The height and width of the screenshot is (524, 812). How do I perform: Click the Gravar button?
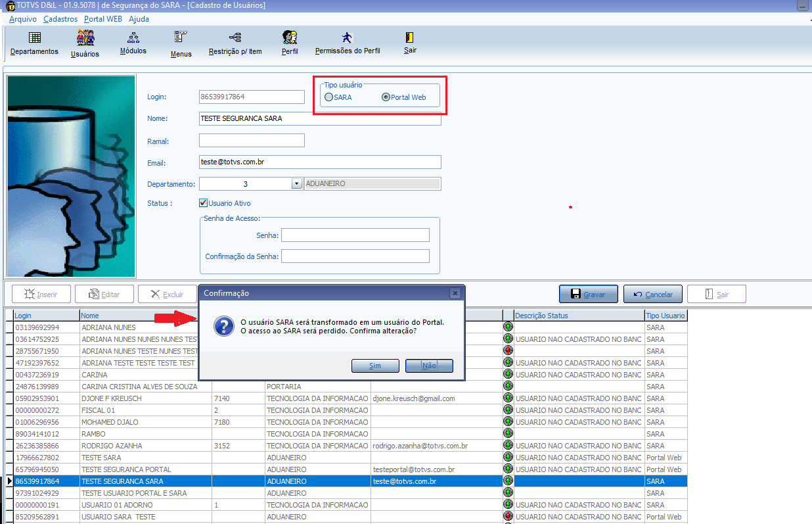pos(589,294)
